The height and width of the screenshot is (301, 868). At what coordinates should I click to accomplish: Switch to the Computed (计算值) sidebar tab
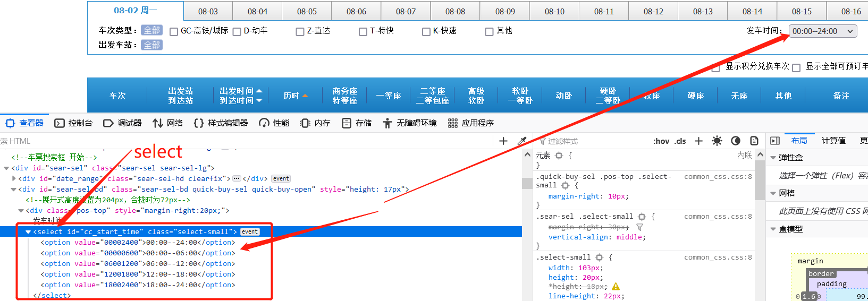coord(833,141)
